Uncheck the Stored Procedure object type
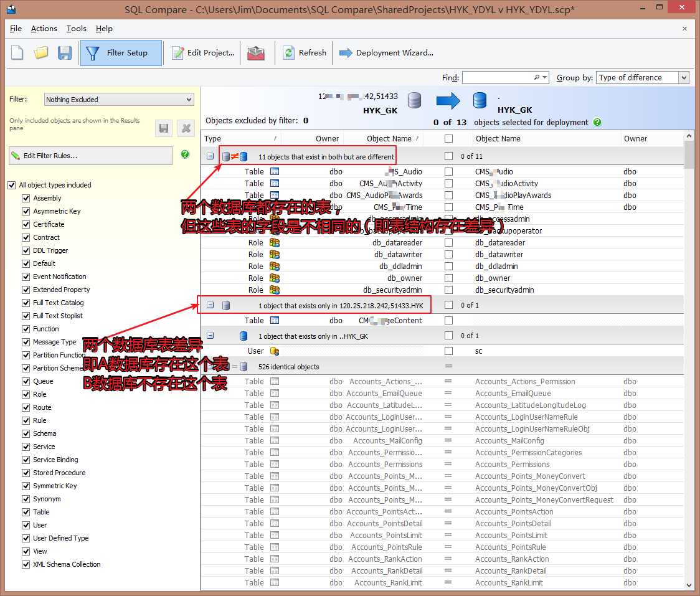The width and height of the screenshot is (700, 596). pyautogui.click(x=26, y=472)
